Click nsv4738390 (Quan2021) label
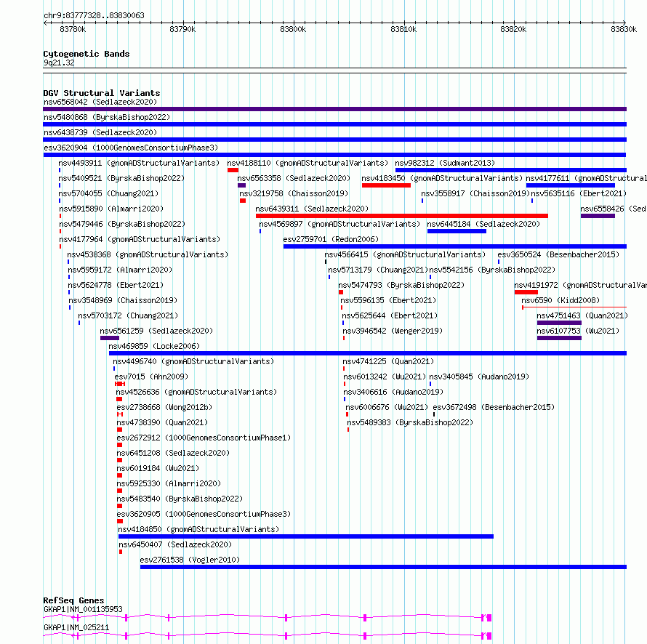Viewport: 647px width, 644px height. tap(162, 422)
